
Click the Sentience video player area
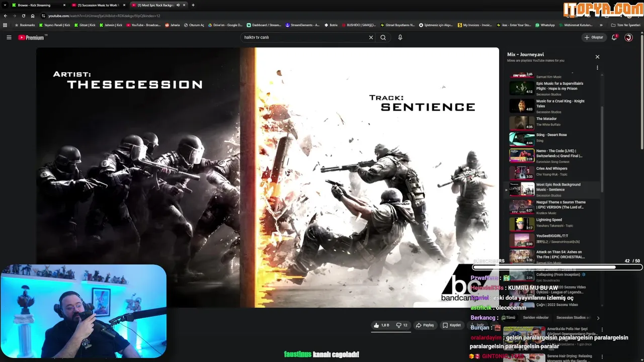pos(267,177)
